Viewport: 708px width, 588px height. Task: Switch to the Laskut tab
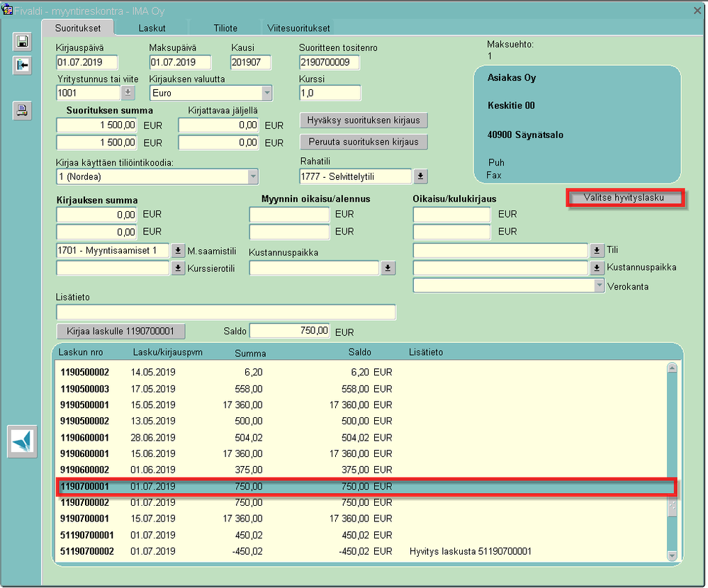(152, 28)
